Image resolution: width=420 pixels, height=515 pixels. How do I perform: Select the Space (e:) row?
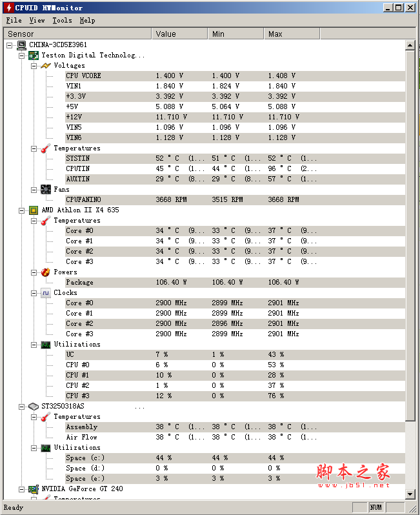235,479
